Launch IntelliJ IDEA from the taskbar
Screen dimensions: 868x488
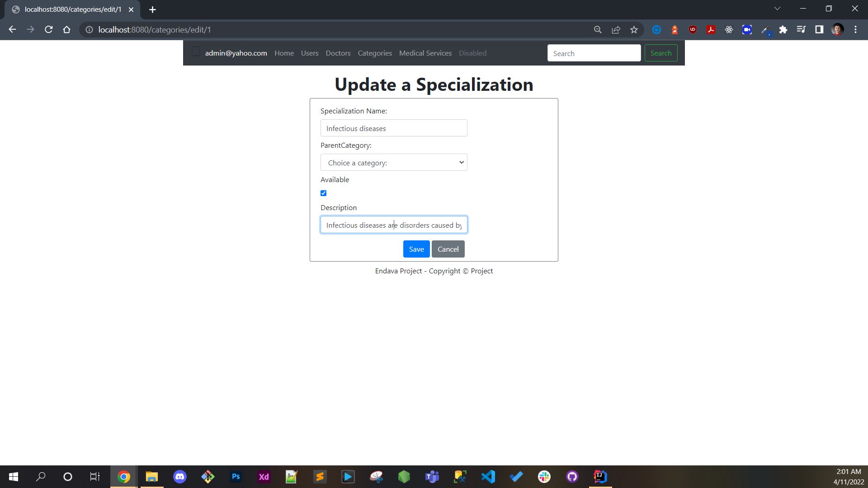tap(600, 476)
